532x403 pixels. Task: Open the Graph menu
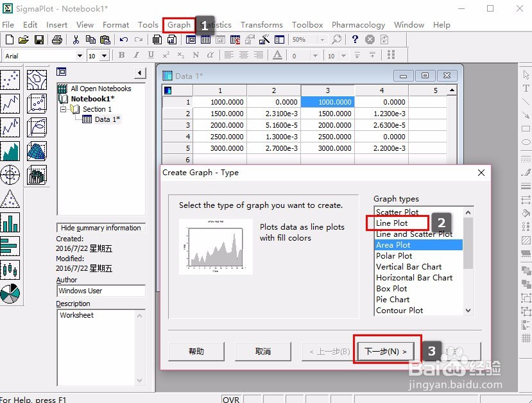(179, 25)
